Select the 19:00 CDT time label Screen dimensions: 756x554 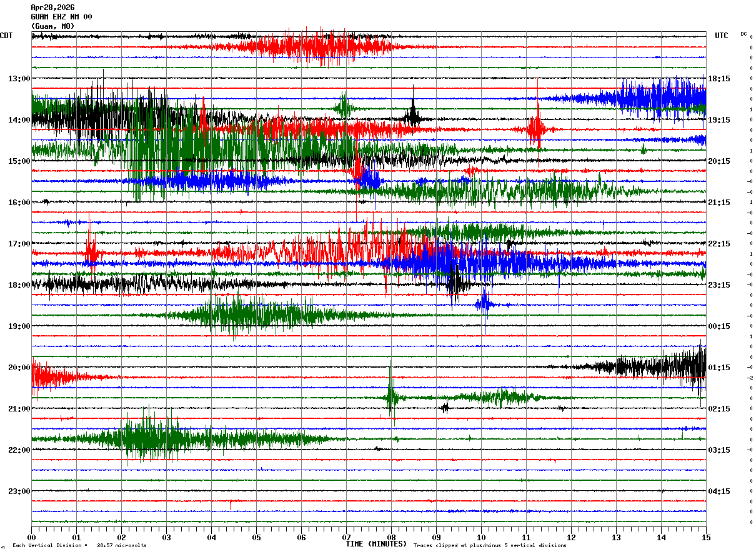click(x=19, y=326)
